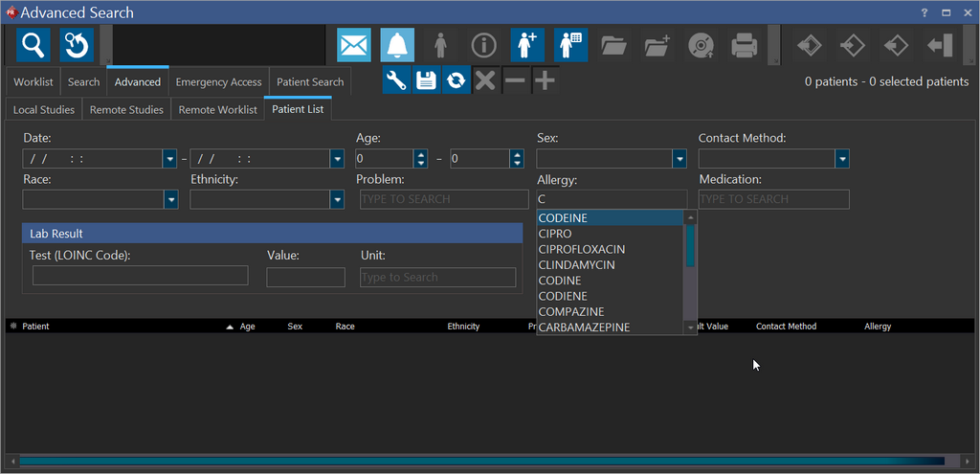This screenshot has height=474, width=980.
Task: Click the wrench settings icon
Action: point(397,80)
